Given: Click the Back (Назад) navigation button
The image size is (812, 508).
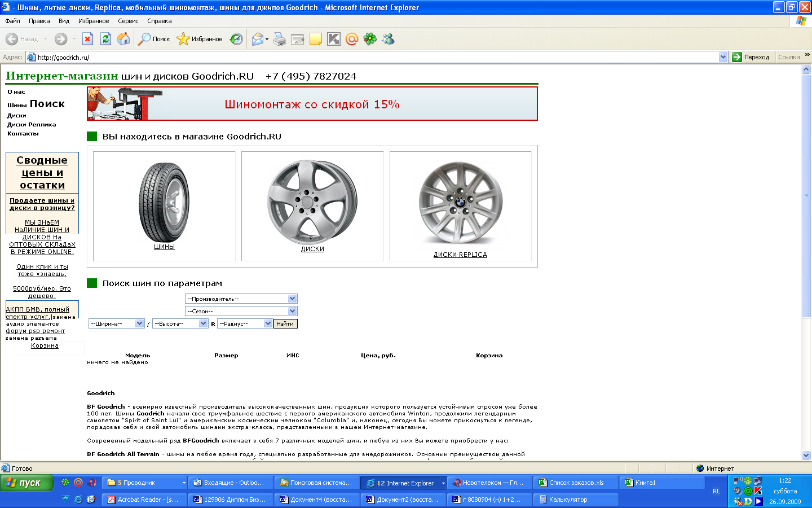Looking at the screenshot, I should 22,39.
